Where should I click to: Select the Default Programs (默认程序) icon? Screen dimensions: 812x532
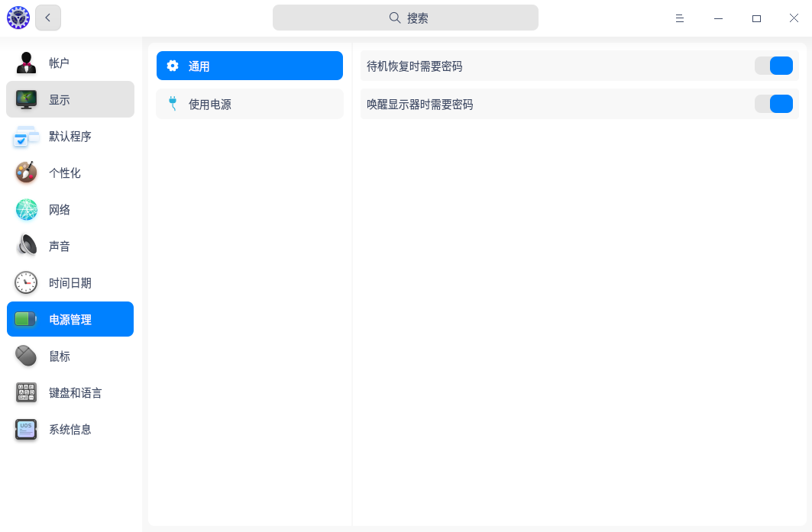point(26,137)
